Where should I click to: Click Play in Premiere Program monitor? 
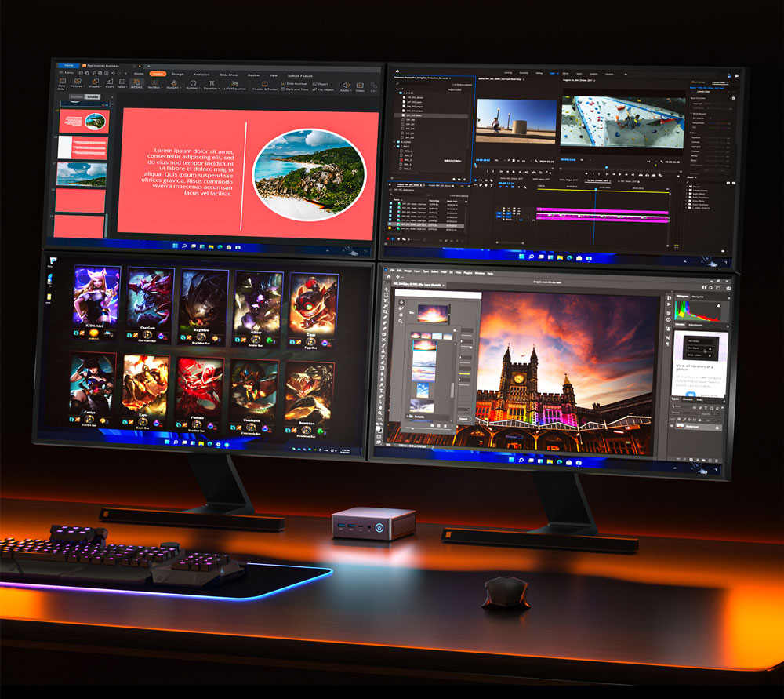(619, 175)
